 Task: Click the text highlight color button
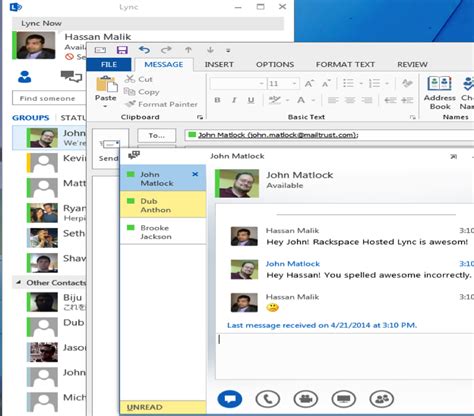[275, 100]
